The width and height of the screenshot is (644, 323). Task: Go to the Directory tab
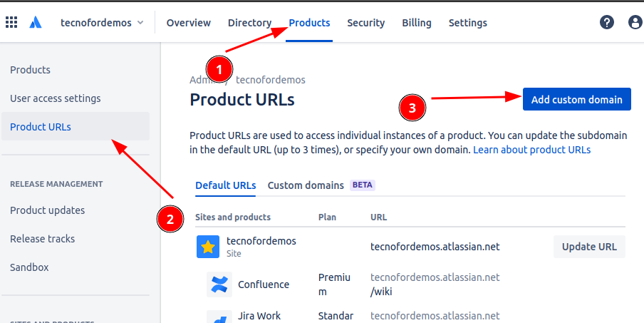[x=249, y=23]
